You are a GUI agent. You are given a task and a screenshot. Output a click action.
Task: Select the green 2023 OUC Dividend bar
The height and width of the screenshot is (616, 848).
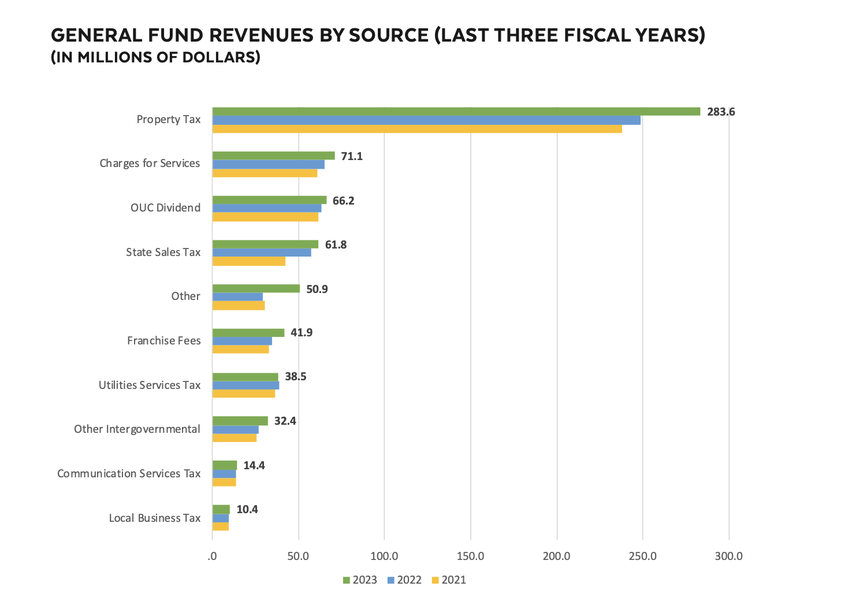click(x=269, y=200)
